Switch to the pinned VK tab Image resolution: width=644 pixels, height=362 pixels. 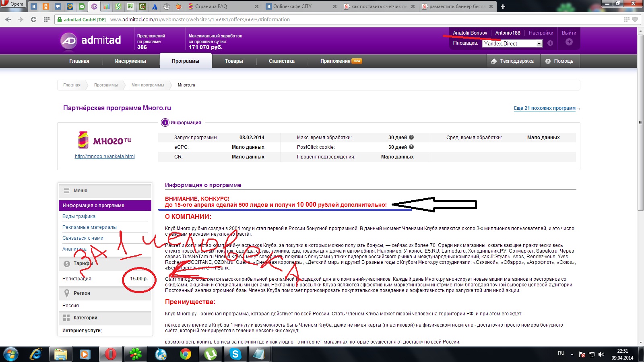click(34, 6)
